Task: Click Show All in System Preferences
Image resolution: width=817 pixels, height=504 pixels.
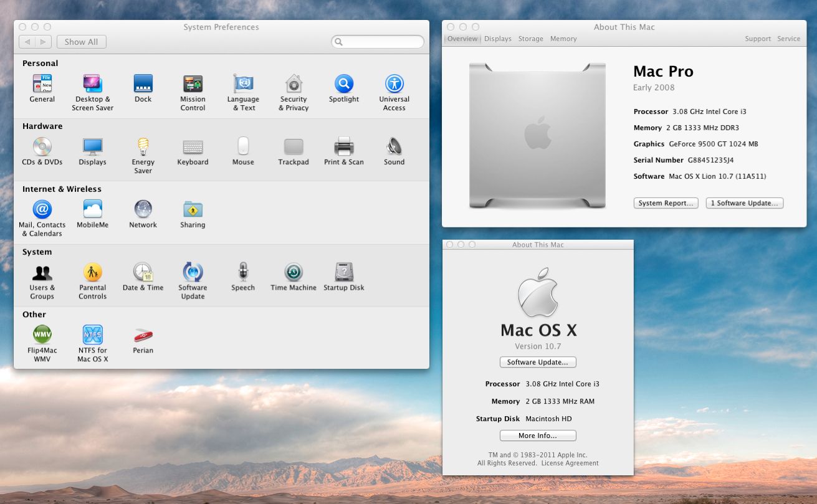Action: pyautogui.click(x=82, y=42)
